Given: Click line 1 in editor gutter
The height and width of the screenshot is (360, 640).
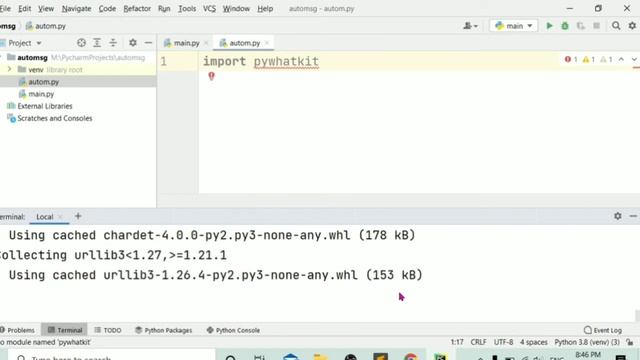Looking at the screenshot, I should [164, 61].
